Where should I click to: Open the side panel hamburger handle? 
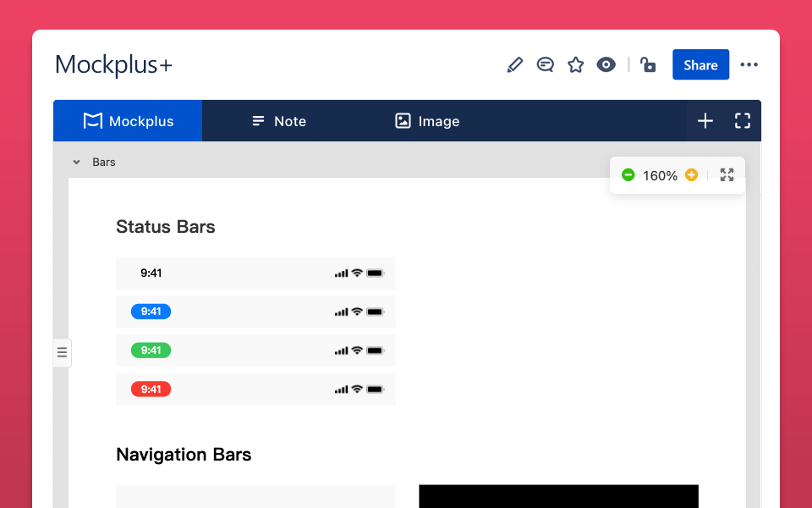62,352
